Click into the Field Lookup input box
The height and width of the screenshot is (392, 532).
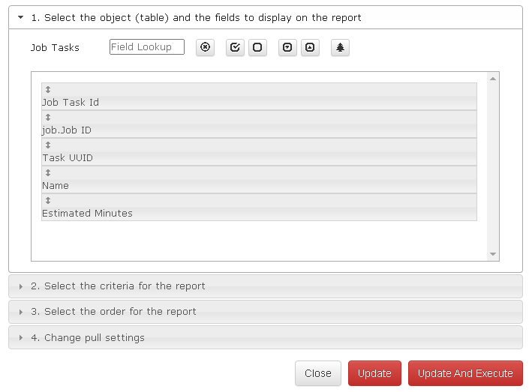147,46
